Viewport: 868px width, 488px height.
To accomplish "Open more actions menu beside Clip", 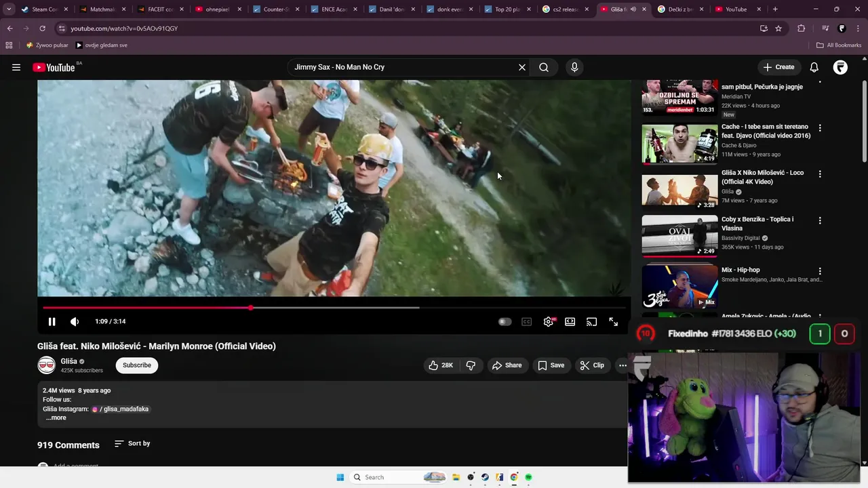I will click(623, 365).
